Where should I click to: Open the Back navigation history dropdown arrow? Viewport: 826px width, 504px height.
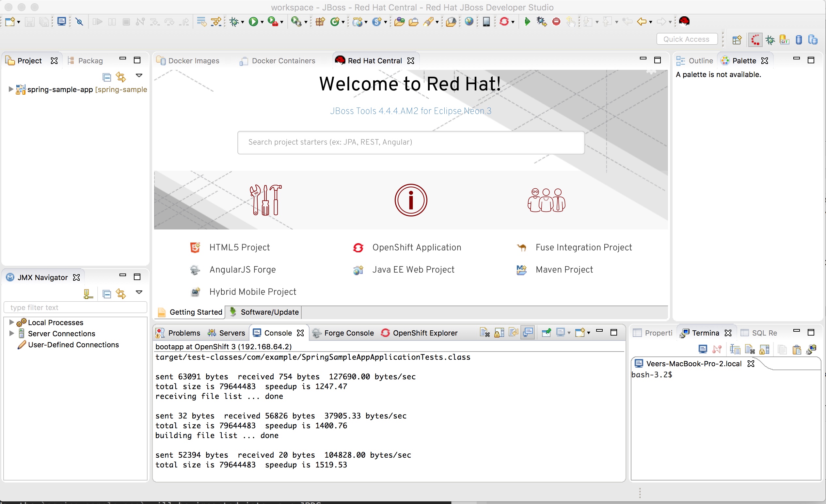point(651,23)
